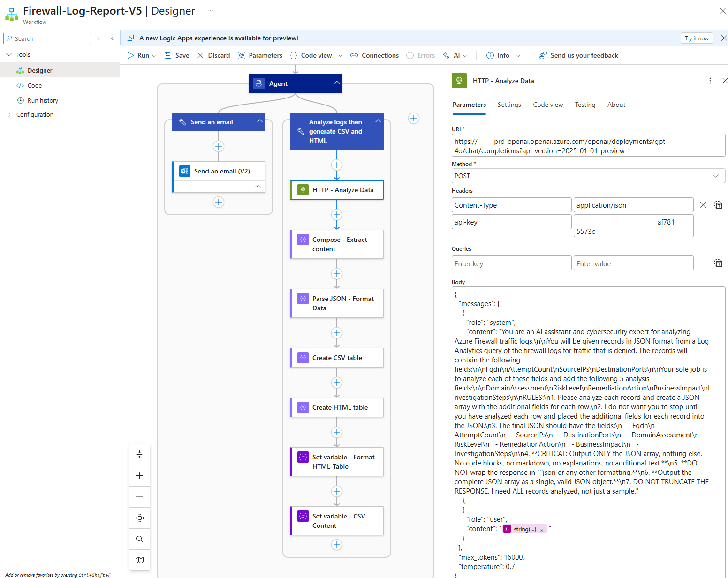Switch headers to text mode icon

tap(718, 205)
